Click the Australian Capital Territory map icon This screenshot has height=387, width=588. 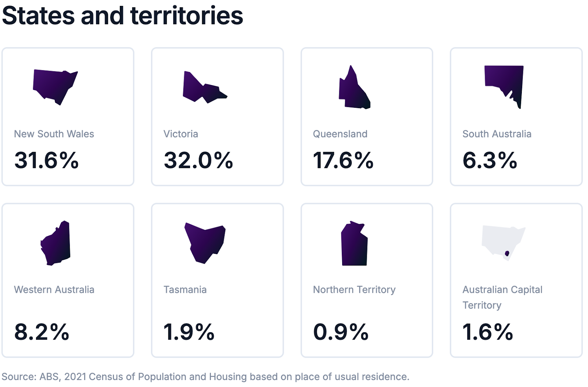pyautogui.click(x=503, y=243)
